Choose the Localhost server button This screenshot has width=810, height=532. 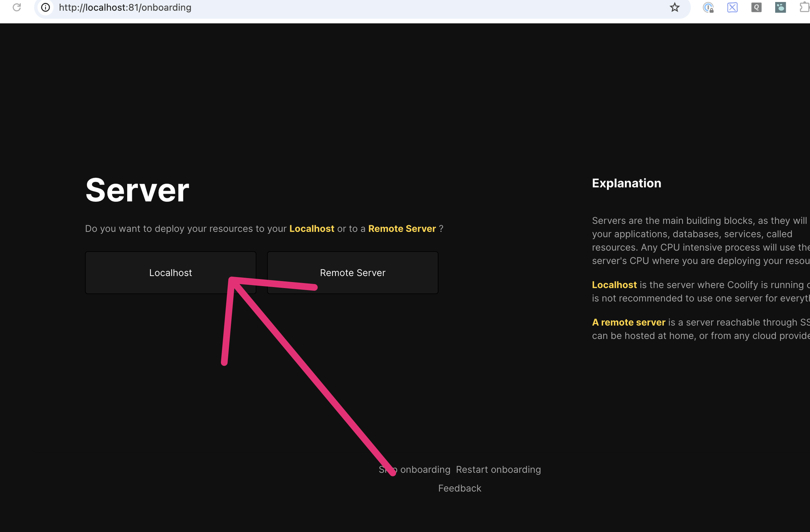(x=171, y=272)
